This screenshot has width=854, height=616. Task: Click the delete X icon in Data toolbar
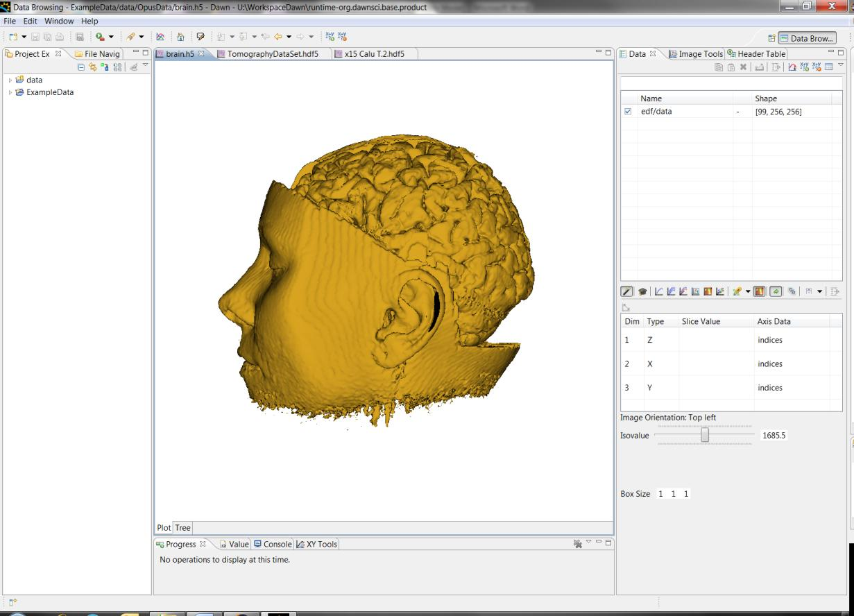coord(743,67)
